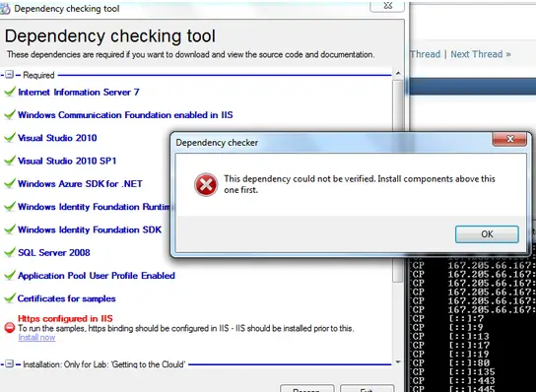
Task: Click red stop icon beside Https configured in IIS
Action: point(10,328)
